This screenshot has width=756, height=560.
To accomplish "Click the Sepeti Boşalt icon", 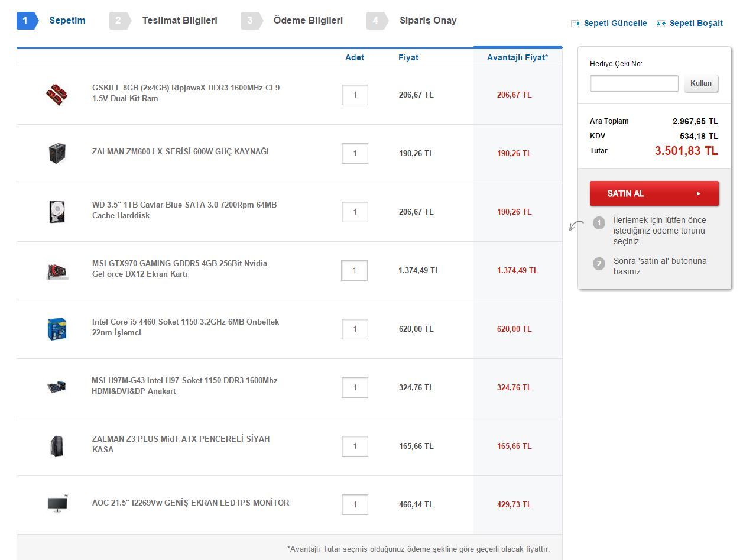I will point(661,24).
